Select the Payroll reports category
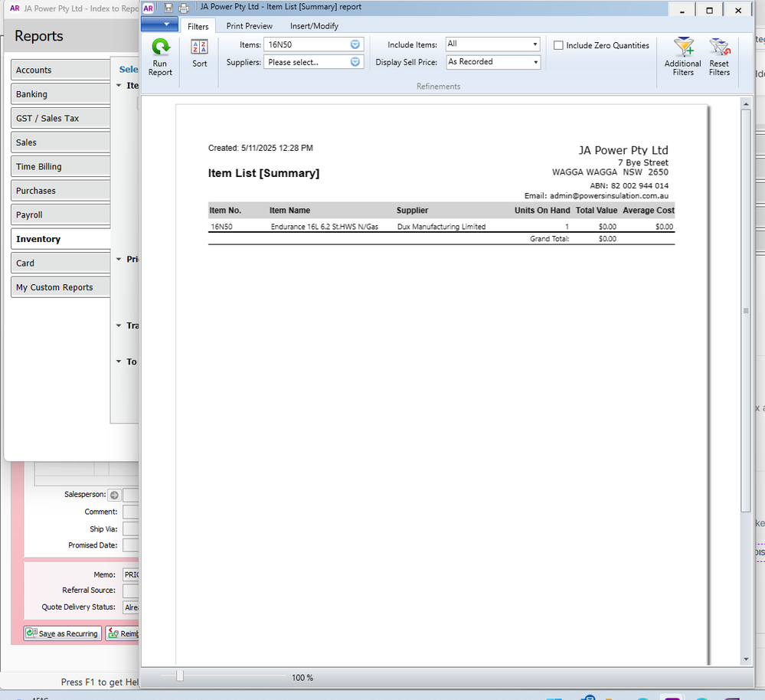 [61, 215]
